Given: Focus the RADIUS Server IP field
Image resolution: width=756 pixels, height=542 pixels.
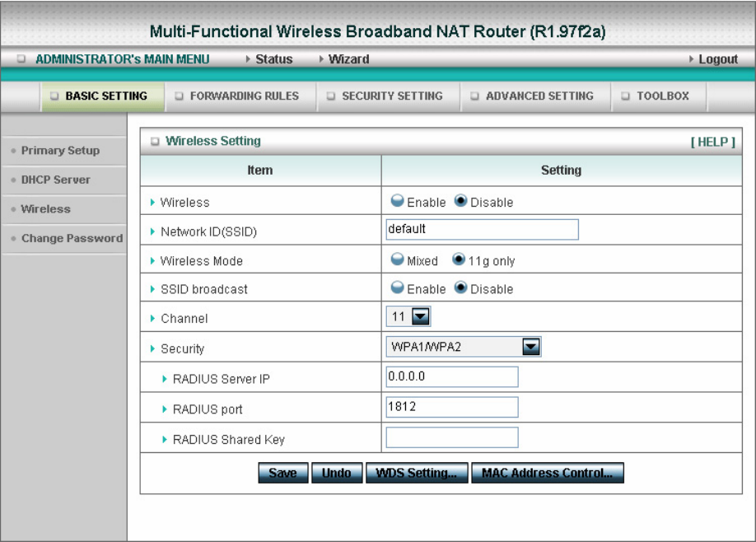Looking at the screenshot, I should [452, 376].
